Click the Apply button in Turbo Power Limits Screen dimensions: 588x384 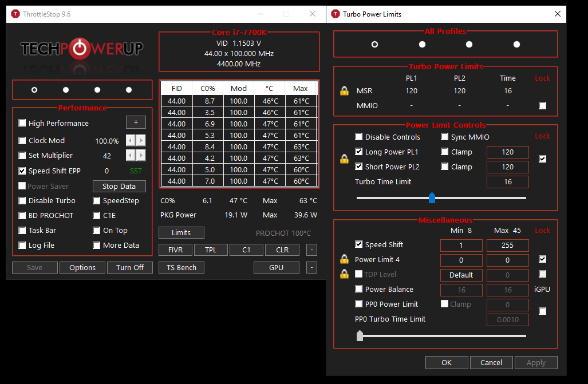point(536,363)
